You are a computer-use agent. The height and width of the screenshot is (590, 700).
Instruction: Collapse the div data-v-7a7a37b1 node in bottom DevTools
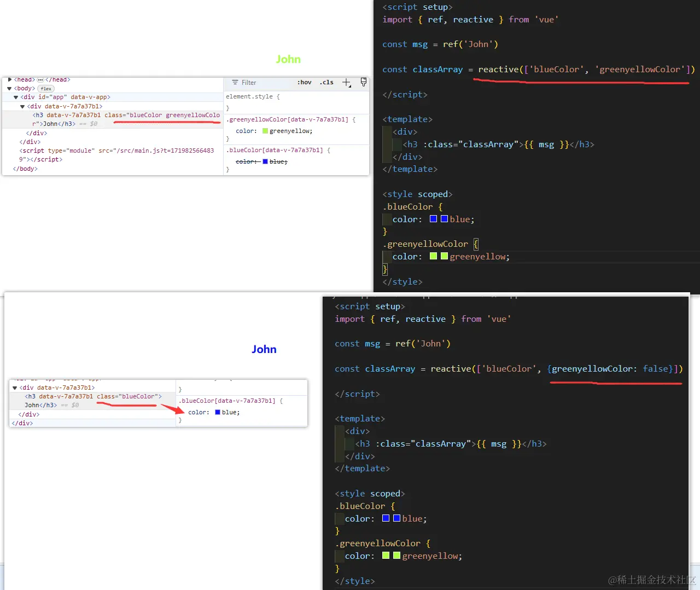pyautogui.click(x=15, y=388)
